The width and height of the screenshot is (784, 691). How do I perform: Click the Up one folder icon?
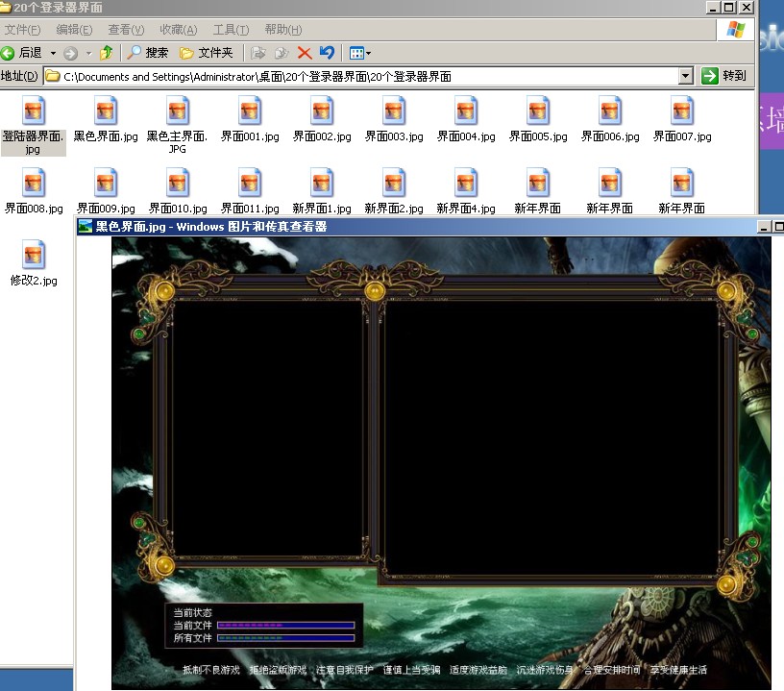(x=107, y=53)
